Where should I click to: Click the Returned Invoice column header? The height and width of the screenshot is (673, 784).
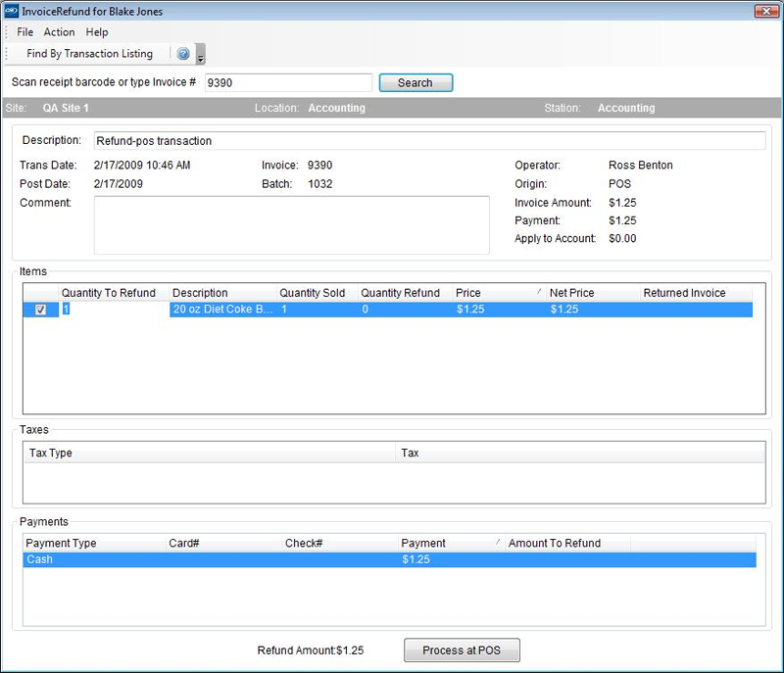point(696,293)
